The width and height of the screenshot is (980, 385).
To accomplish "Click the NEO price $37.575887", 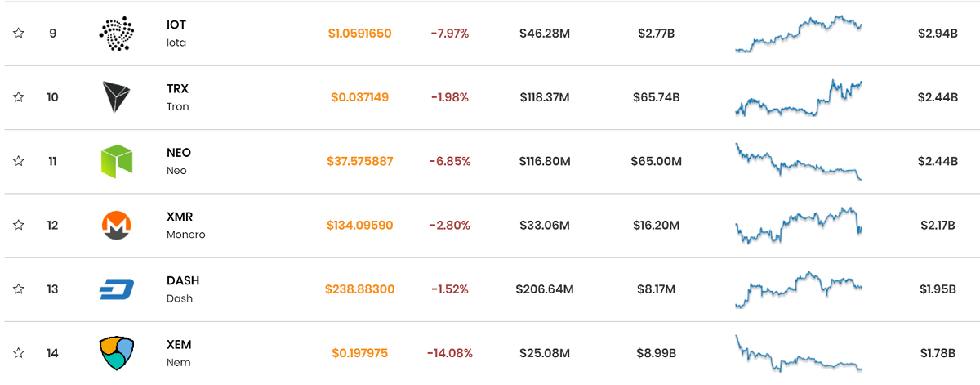I will point(359,161).
